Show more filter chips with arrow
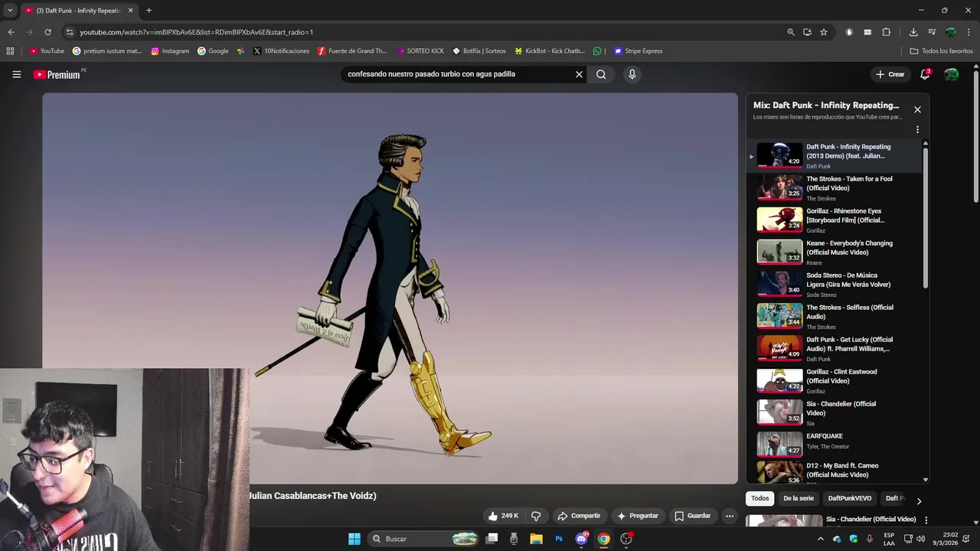Screen dimensions: 980x551 tap(919, 500)
